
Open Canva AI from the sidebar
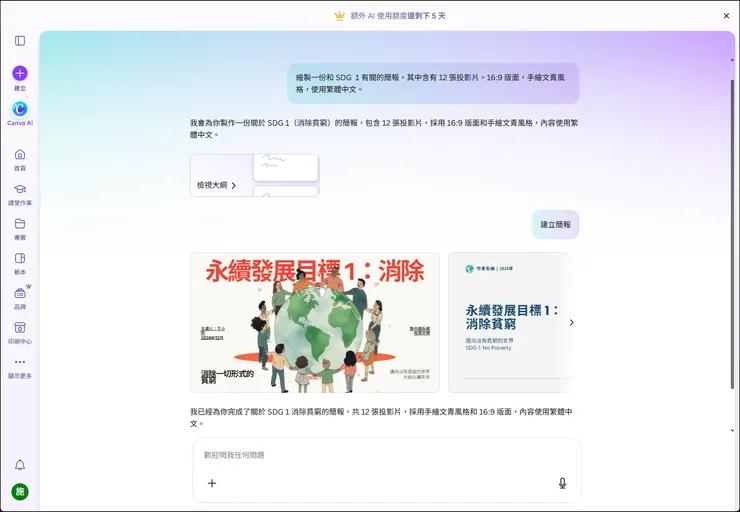pos(20,109)
